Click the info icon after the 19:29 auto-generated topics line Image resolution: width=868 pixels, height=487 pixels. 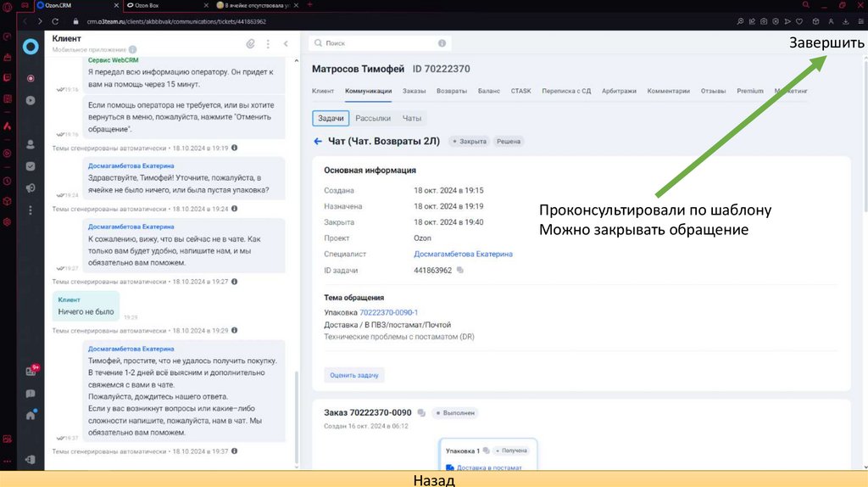235,330
